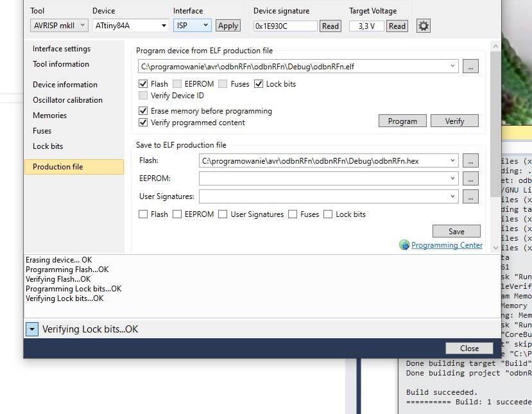Screen dimensions: 532x414
Task: Click the Program button
Action: [x=402, y=121]
